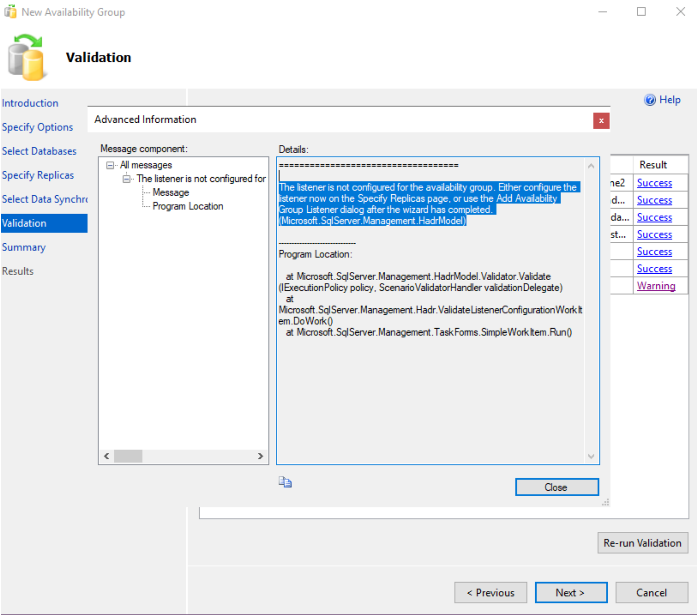698x616 pixels.
Task: Go to the Select Databases wizard page
Action: (x=39, y=151)
